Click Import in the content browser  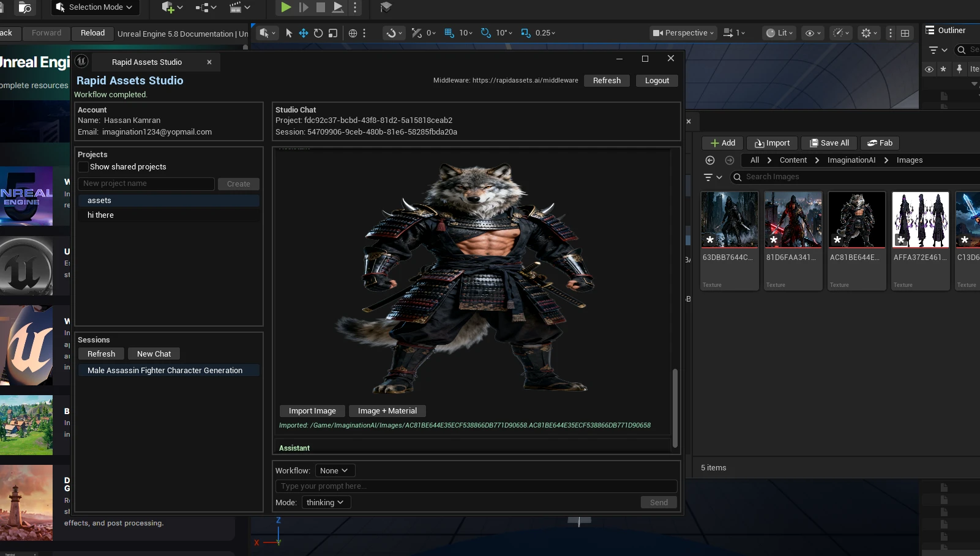(x=772, y=143)
